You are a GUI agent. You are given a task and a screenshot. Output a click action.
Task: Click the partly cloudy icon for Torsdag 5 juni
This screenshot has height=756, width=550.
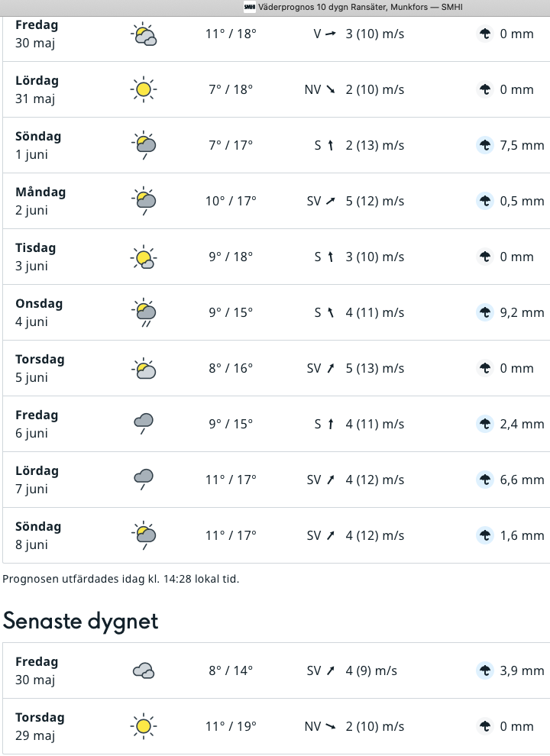[144, 368]
